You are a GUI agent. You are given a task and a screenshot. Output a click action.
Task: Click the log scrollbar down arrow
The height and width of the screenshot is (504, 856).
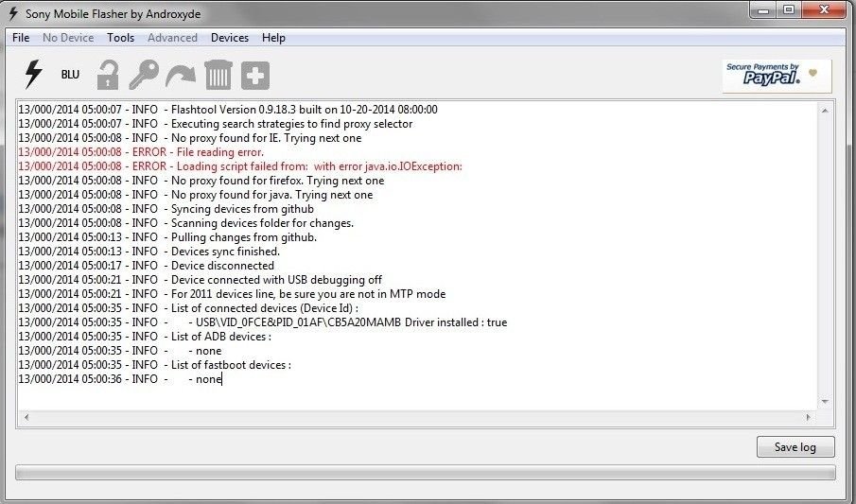(825, 401)
